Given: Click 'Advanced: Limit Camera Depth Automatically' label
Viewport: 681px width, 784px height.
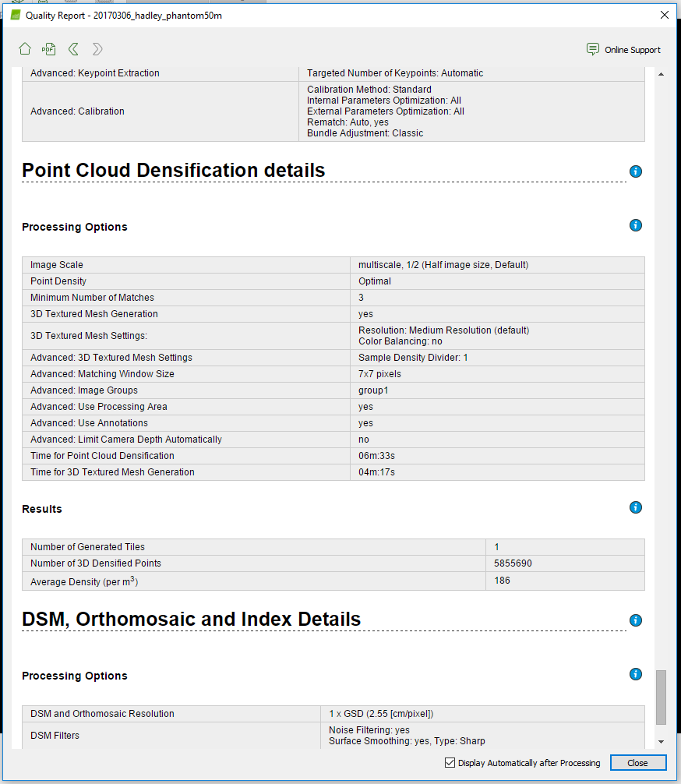Looking at the screenshot, I should pyautogui.click(x=126, y=440).
